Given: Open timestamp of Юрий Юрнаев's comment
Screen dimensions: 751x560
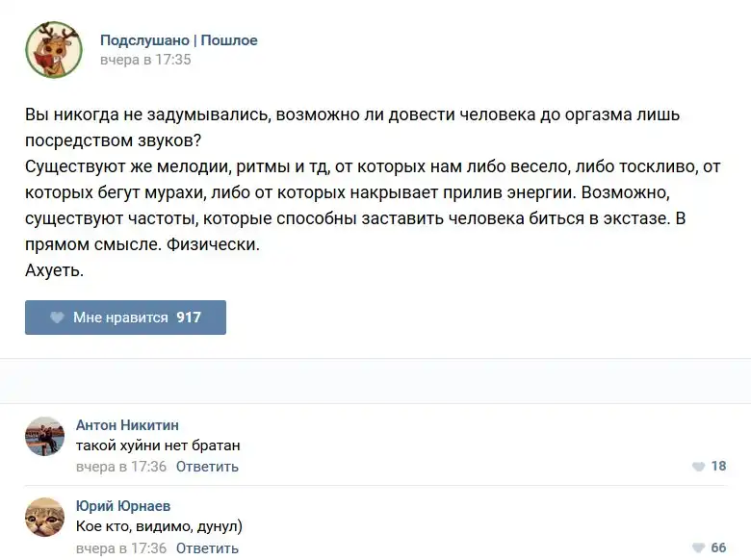Looking at the screenshot, I should pos(121,548).
